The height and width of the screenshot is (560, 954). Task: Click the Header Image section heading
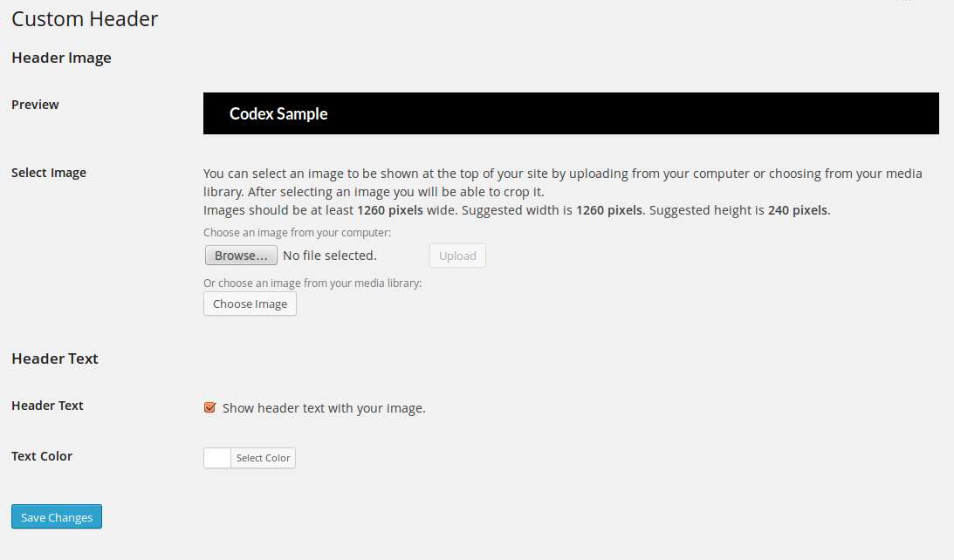(61, 58)
